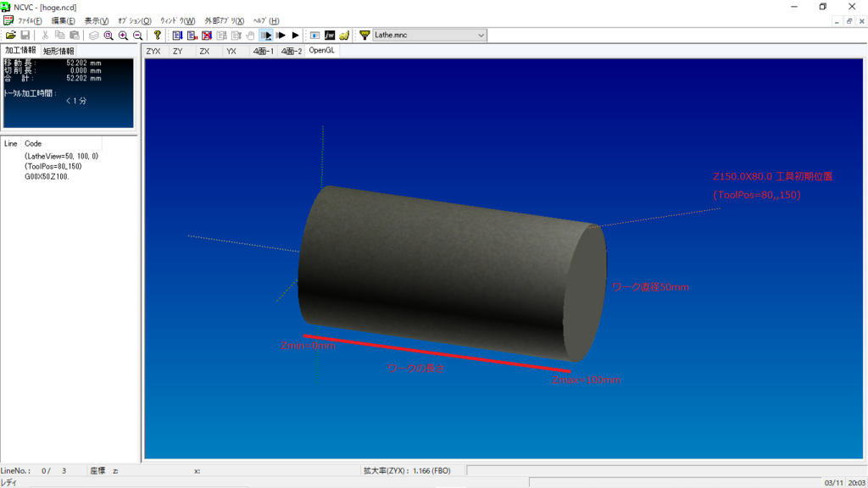Image resolution: width=868 pixels, height=488 pixels.
Task: Open the ファイル(F) menu
Action: tap(30, 21)
